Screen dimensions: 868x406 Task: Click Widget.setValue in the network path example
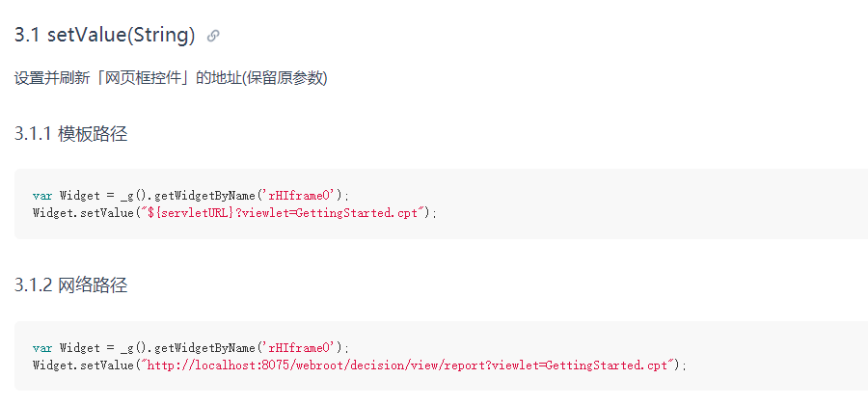click(x=83, y=365)
